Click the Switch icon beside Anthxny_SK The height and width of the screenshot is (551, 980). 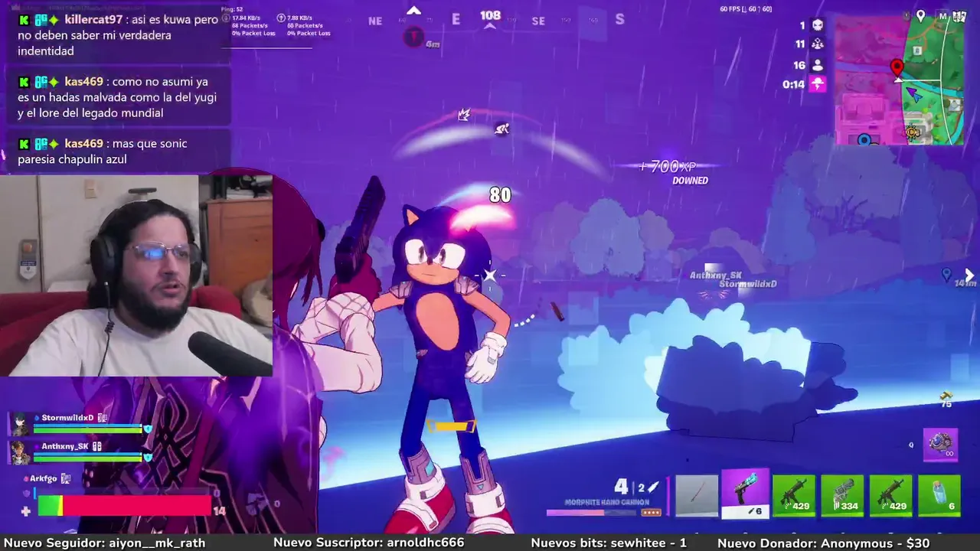click(x=96, y=446)
